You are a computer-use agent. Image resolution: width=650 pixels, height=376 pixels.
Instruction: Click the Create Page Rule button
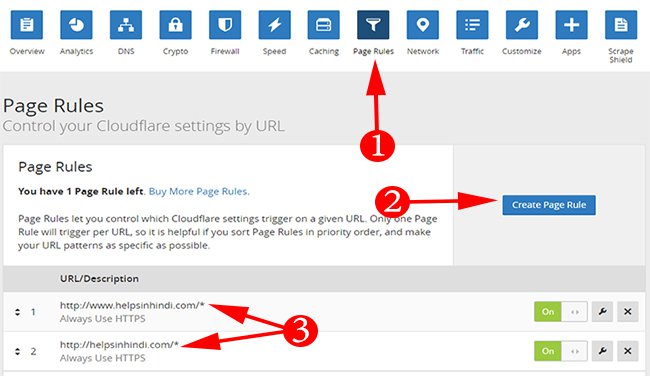pos(549,205)
